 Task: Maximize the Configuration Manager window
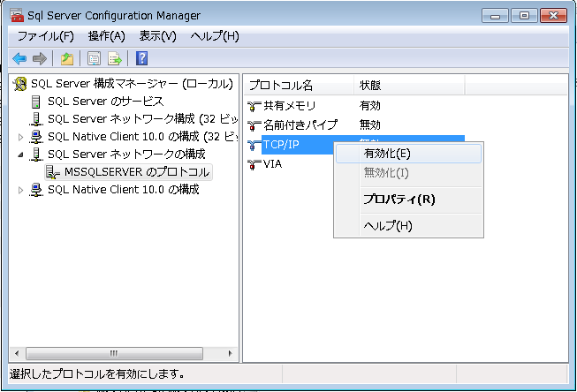524,16
